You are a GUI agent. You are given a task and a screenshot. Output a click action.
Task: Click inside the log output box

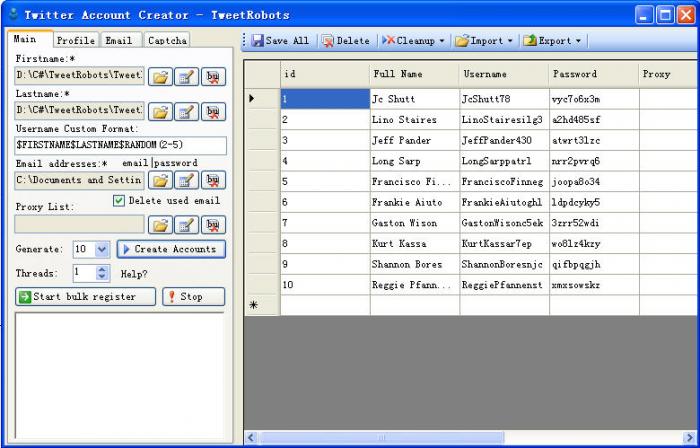tap(120, 375)
